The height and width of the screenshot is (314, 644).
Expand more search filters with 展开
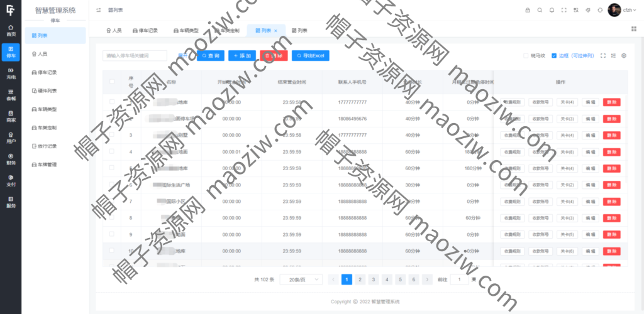(182, 56)
